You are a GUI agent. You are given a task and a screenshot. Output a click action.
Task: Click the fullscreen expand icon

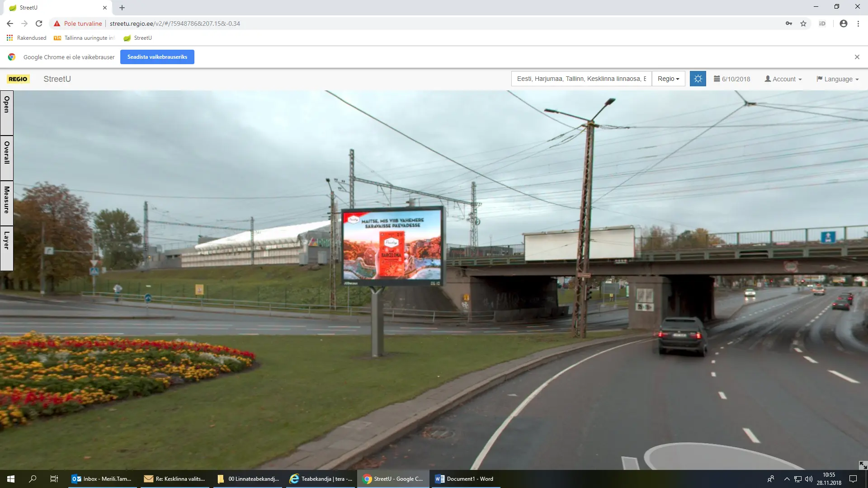tap(863, 465)
